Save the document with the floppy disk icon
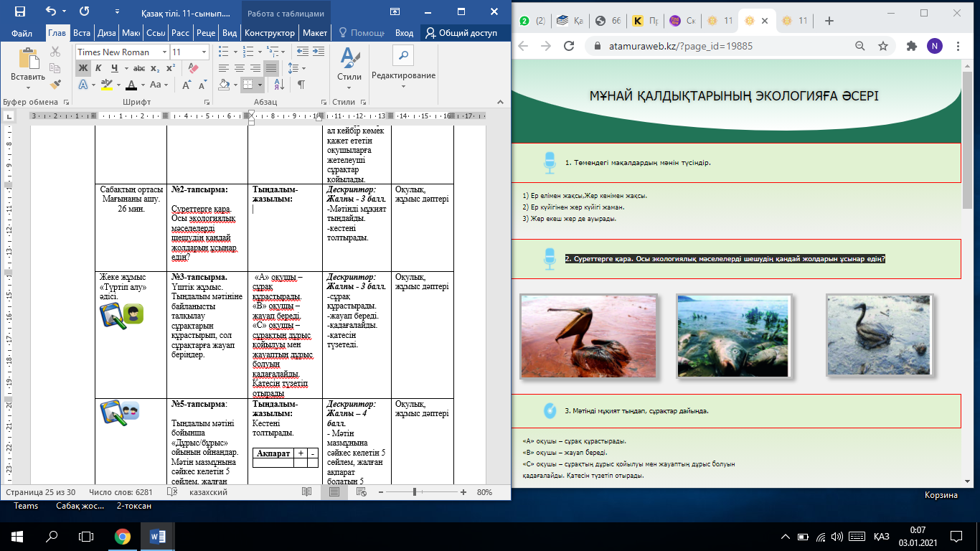980x551 pixels. point(20,12)
